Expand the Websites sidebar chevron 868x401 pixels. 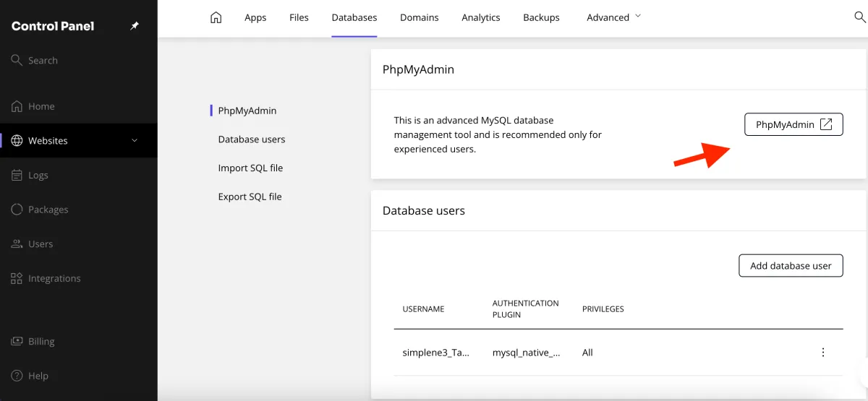point(135,141)
